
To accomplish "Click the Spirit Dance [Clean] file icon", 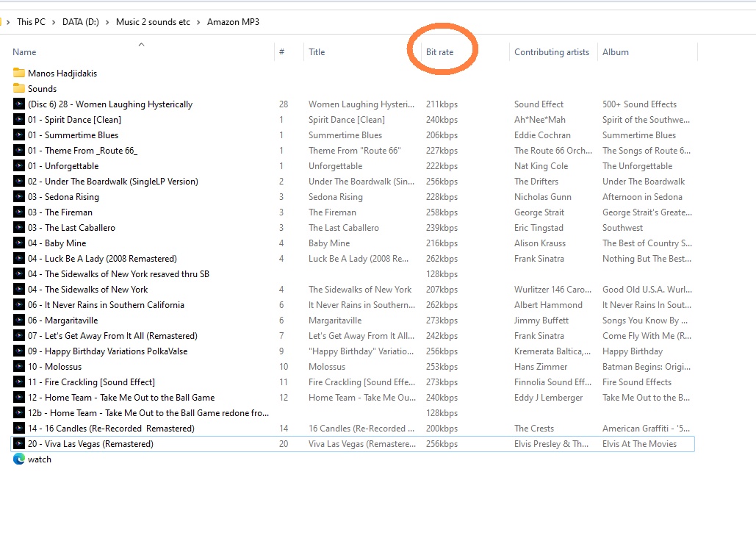I will click(x=19, y=119).
